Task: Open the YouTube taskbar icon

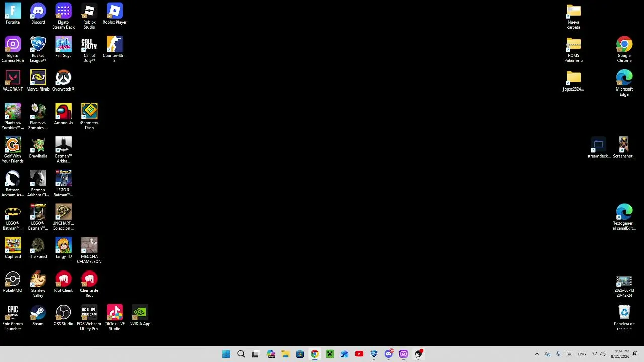Action: coord(359,354)
